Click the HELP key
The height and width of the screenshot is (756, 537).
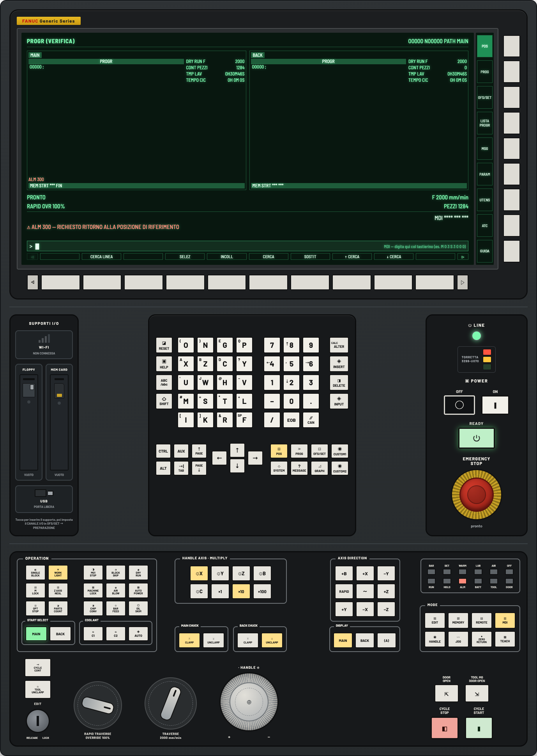[x=164, y=364]
